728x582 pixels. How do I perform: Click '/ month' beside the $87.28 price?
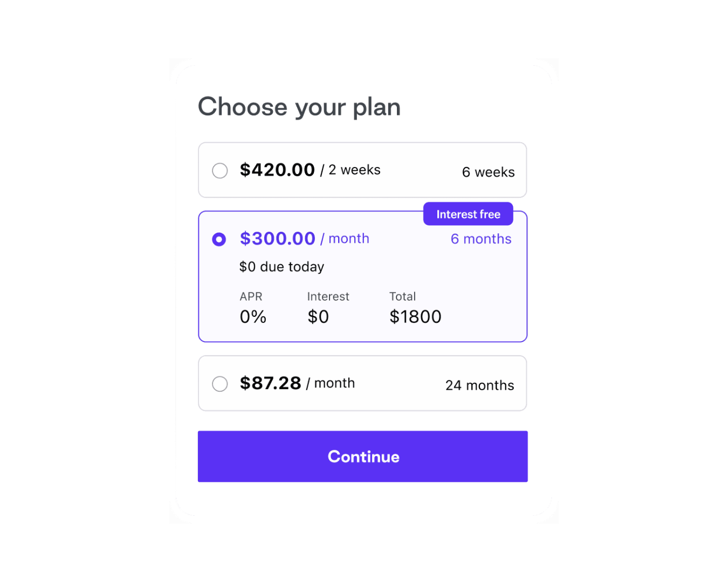coord(331,383)
